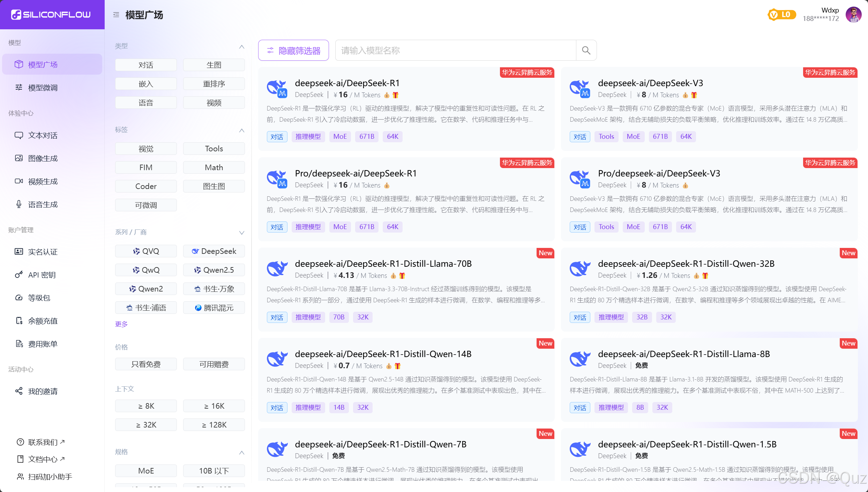Click the 671B tag on Pro/deepseek-ai/DeepSeek-R1
This screenshot has width=868, height=492.
coord(367,227)
